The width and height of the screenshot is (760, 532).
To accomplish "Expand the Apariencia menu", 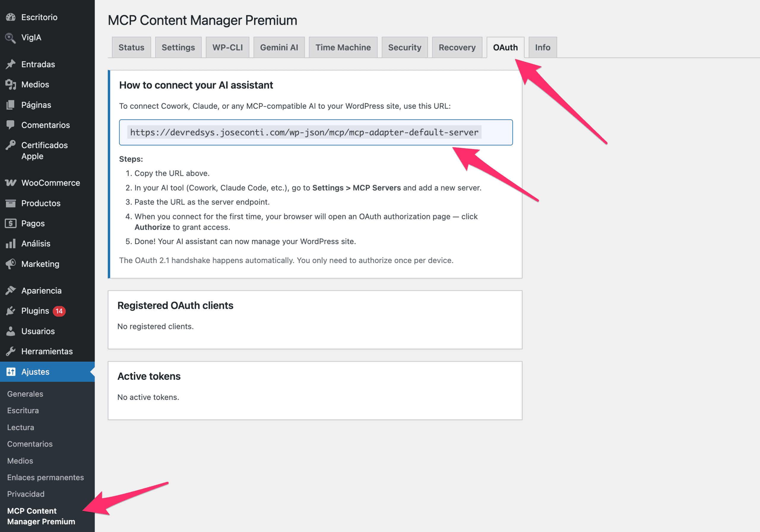I will tap(41, 290).
